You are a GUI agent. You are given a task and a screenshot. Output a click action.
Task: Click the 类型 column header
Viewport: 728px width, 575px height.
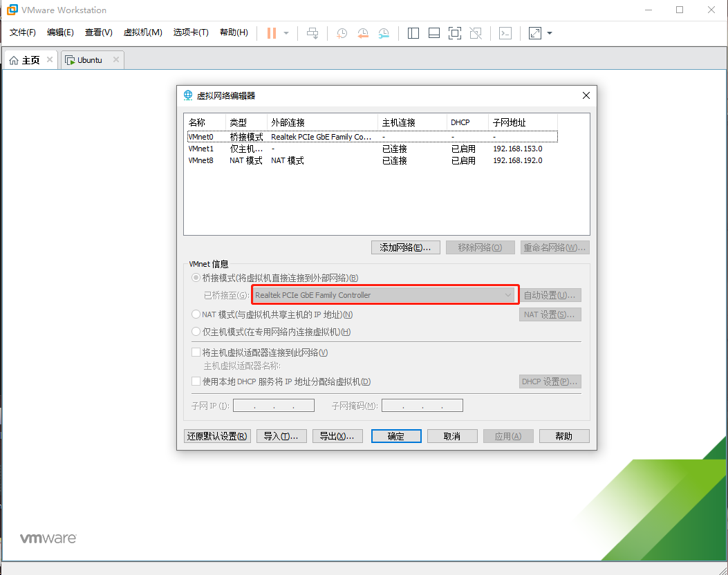pyautogui.click(x=247, y=122)
